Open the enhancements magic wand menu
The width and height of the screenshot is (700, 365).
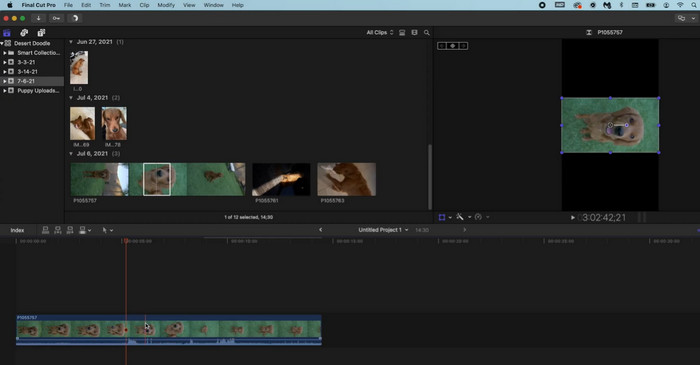tap(460, 217)
